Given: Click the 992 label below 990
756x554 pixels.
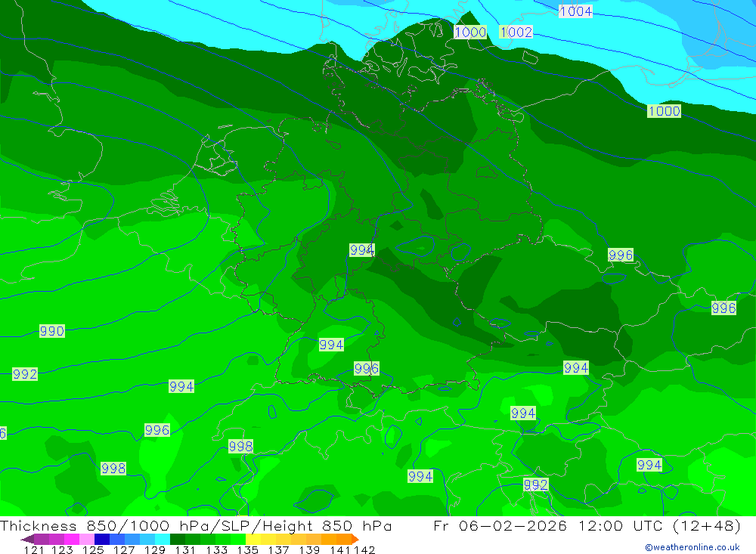Looking at the screenshot, I should point(25,374).
